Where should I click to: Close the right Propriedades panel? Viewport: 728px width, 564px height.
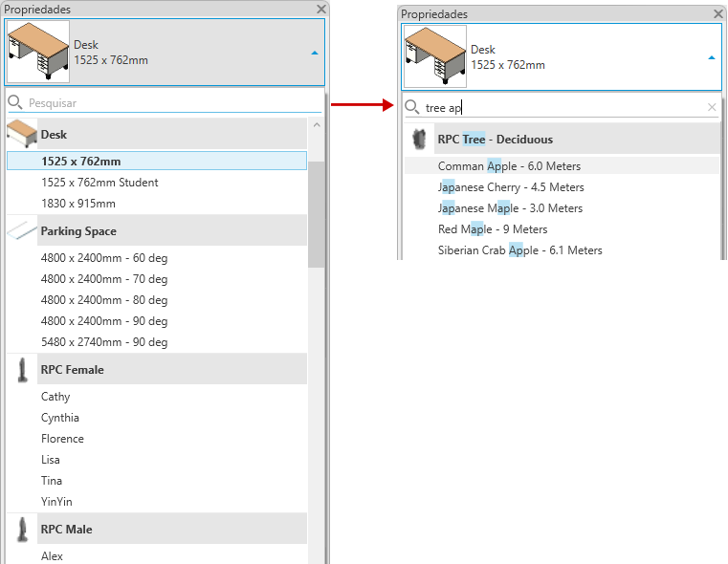[717, 14]
